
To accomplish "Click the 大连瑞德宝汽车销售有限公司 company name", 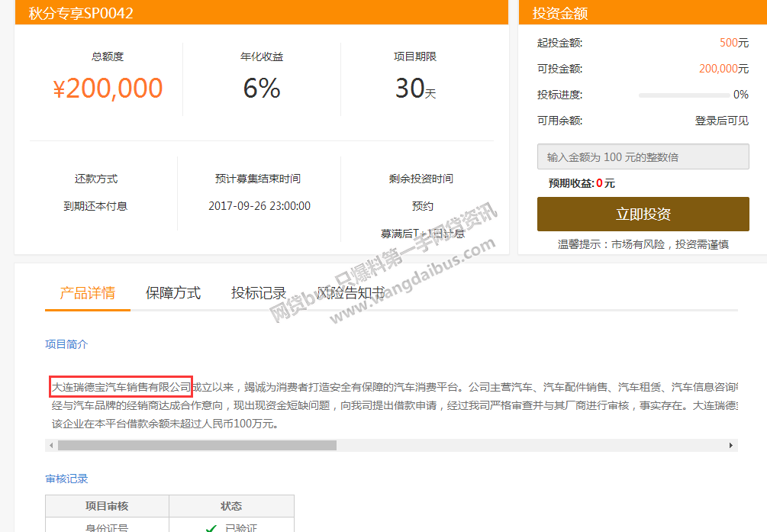I will point(121,387).
